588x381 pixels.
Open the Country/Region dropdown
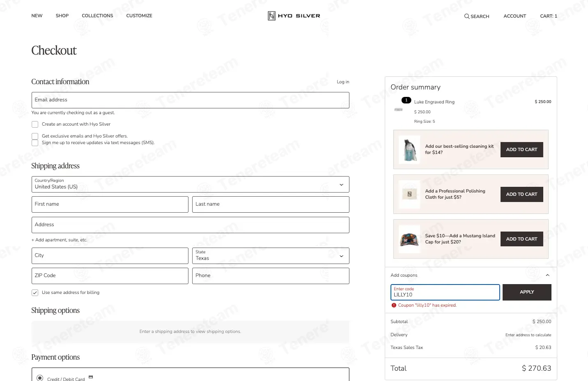[x=191, y=184]
